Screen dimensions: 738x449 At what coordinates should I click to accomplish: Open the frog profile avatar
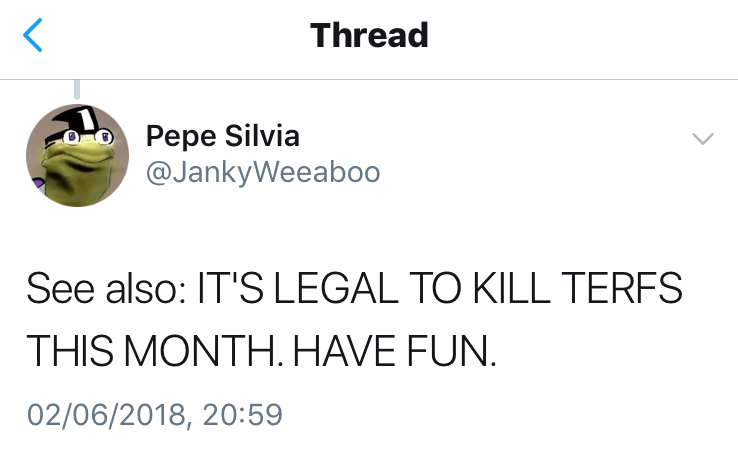coord(77,152)
